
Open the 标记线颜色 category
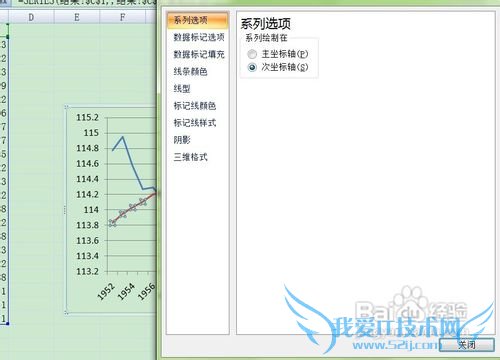point(194,106)
